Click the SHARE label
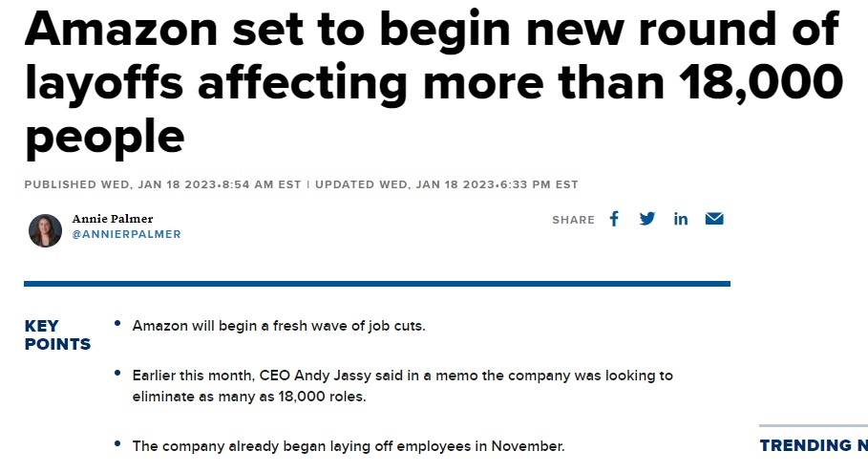The width and height of the screenshot is (868, 473). pyautogui.click(x=573, y=220)
